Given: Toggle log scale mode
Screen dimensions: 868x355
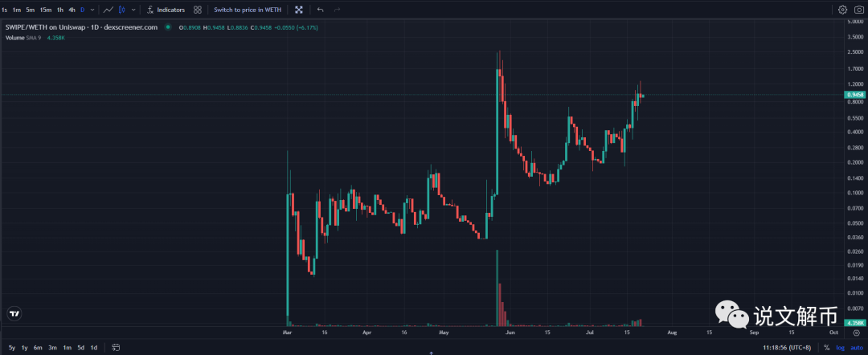Looking at the screenshot, I should click(x=841, y=348).
